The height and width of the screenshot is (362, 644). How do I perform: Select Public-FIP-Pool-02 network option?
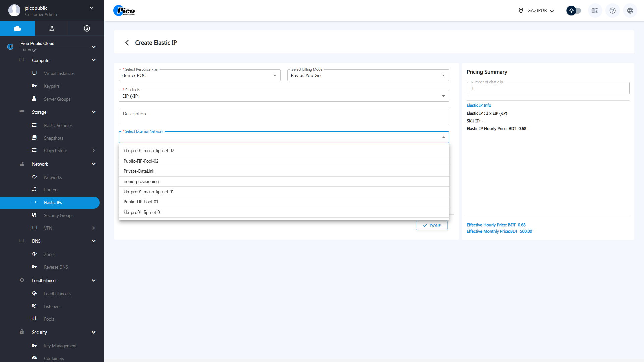click(x=141, y=161)
